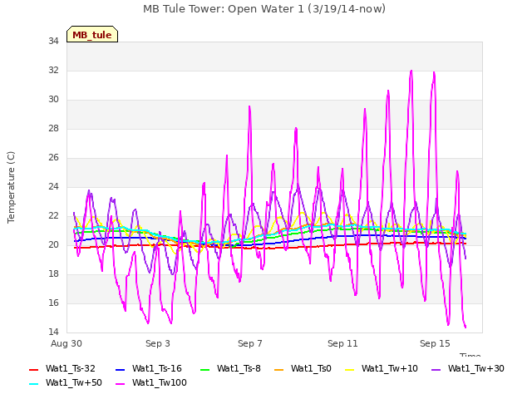Screen dimensions: 532x399
Task: Click the 30 y-axis tick label
Action: (x=53, y=100)
